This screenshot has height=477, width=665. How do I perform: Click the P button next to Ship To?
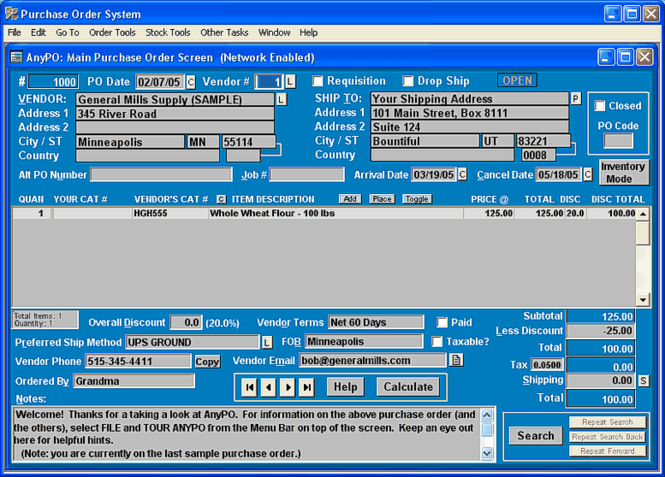[575, 98]
